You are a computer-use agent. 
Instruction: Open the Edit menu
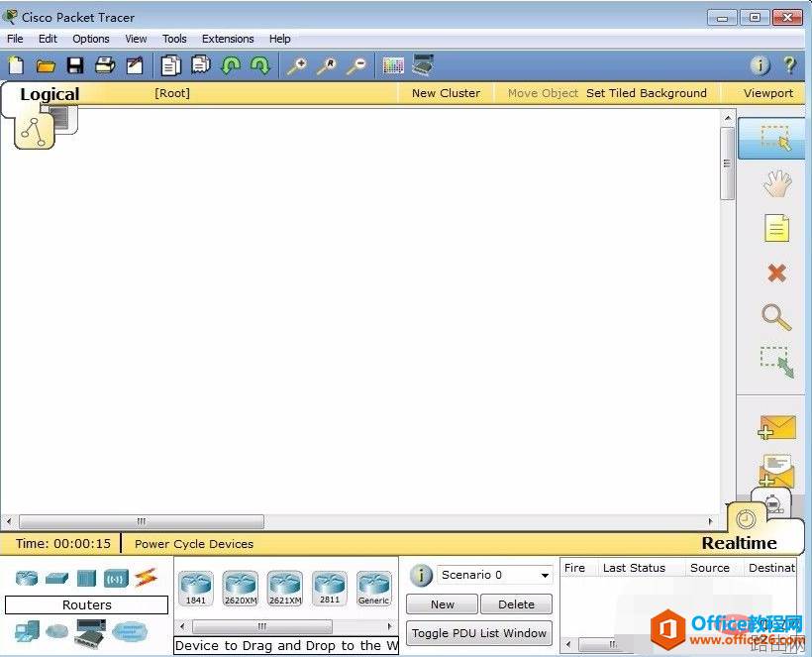tap(48, 39)
